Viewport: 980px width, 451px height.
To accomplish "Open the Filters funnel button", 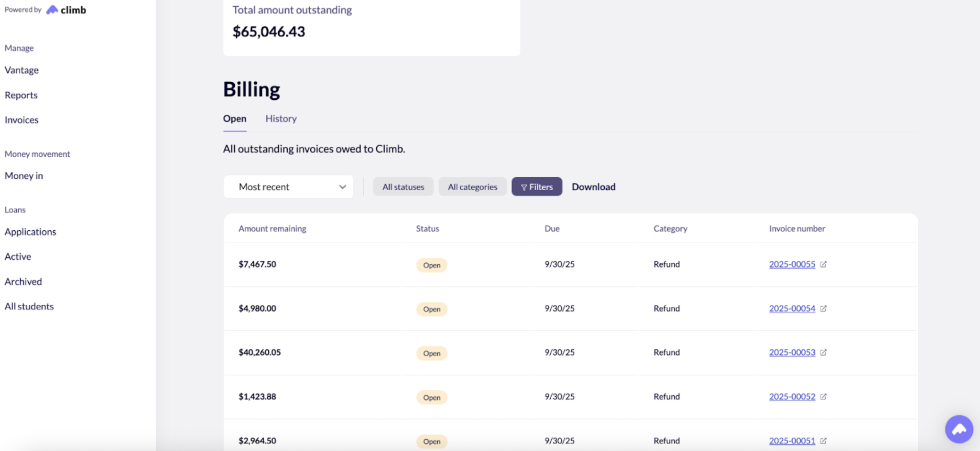I will 536,187.
